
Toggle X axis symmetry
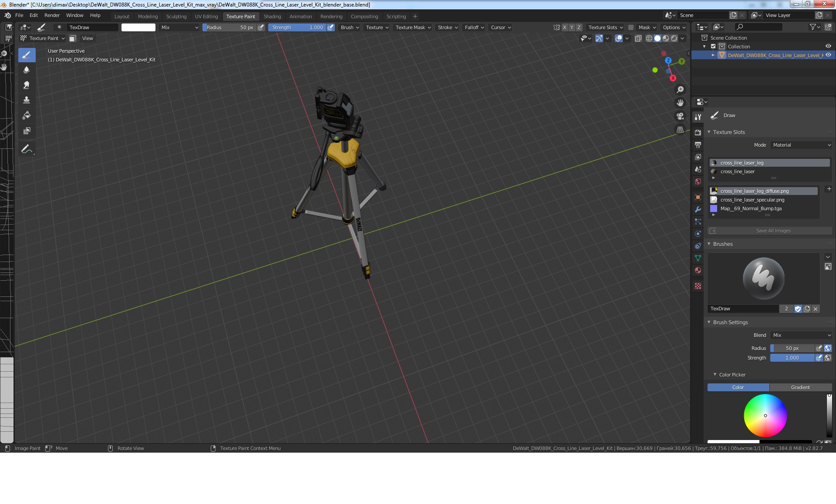tap(565, 27)
